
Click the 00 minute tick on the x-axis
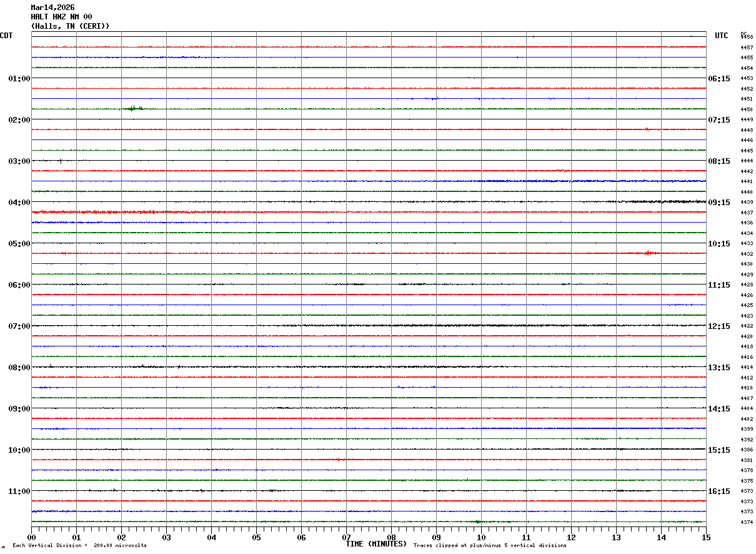point(32,537)
